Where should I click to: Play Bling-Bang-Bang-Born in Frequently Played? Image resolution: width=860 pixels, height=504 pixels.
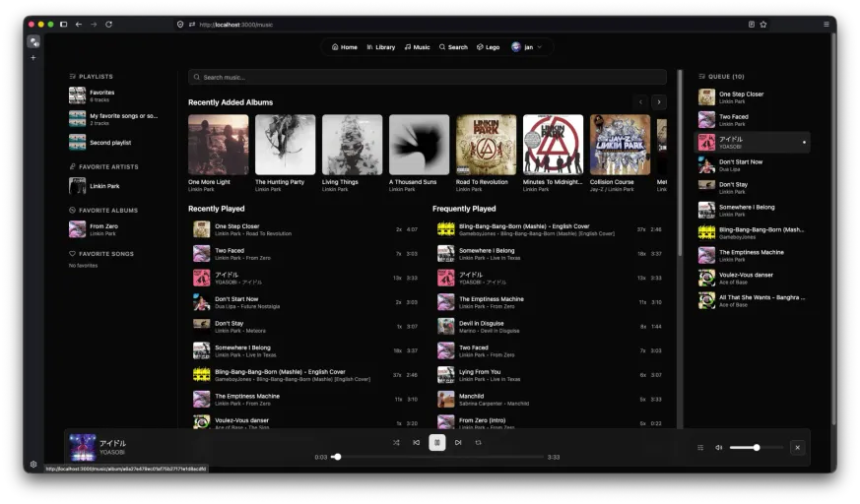click(550, 229)
